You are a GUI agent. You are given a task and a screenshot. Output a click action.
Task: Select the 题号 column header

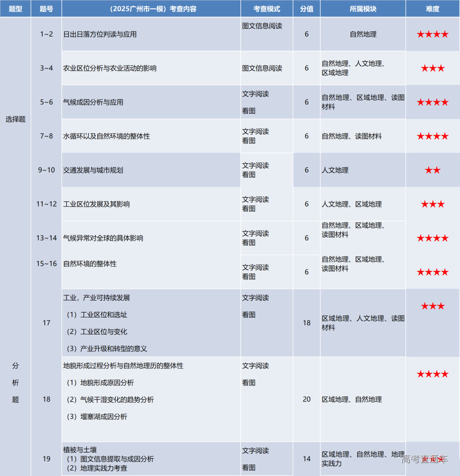point(46,9)
